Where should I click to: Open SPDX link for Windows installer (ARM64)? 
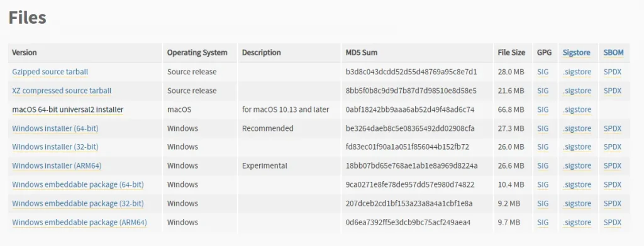click(x=613, y=166)
